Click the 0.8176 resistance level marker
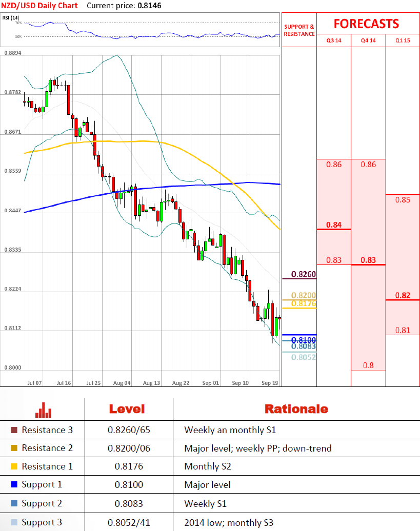 pos(304,303)
